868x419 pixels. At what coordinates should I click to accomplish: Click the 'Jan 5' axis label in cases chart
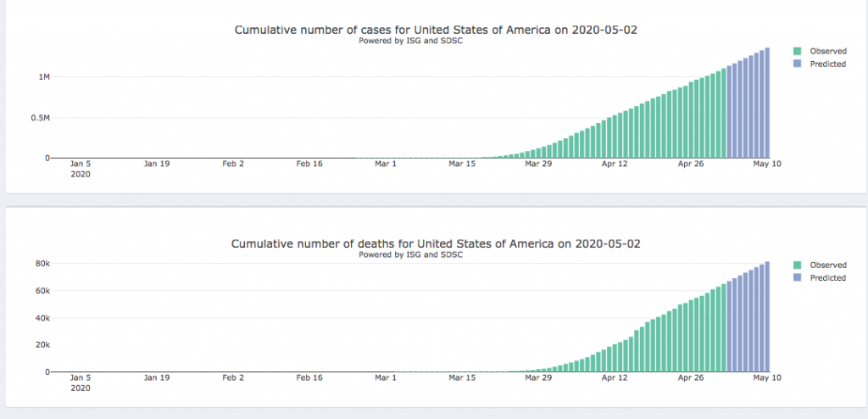[80, 165]
